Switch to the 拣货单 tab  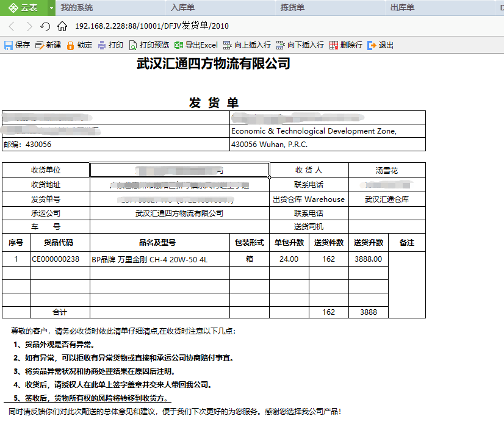tap(330, 8)
